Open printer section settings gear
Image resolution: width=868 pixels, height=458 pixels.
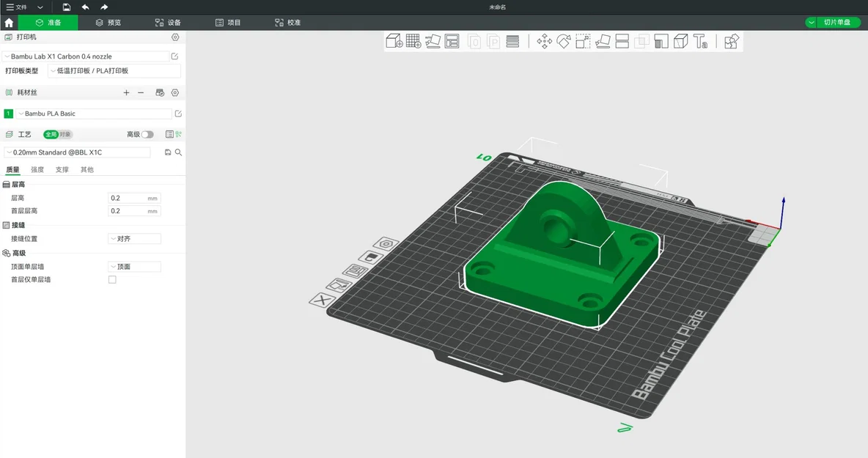pos(175,37)
